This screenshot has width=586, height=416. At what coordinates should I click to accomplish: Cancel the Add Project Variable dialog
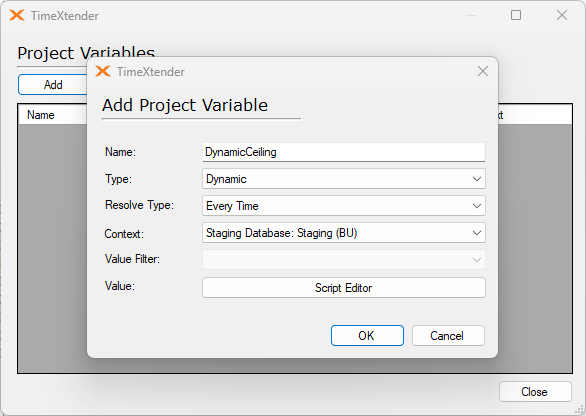point(448,336)
